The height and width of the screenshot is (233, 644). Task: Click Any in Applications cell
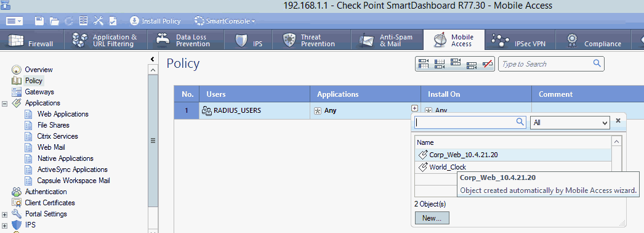click(x=326, y=110)
